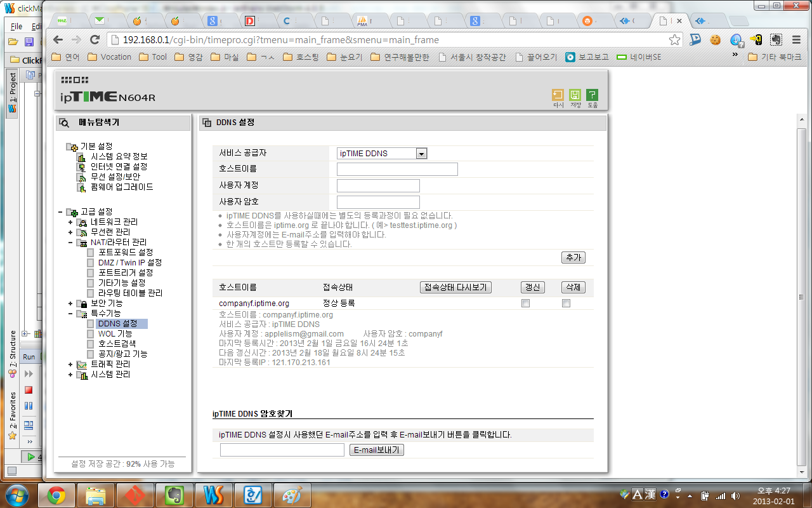Screen dimensions: 812x508
Task: Click the 도움 help icon in ipTIME header
Action: [592, 95]
